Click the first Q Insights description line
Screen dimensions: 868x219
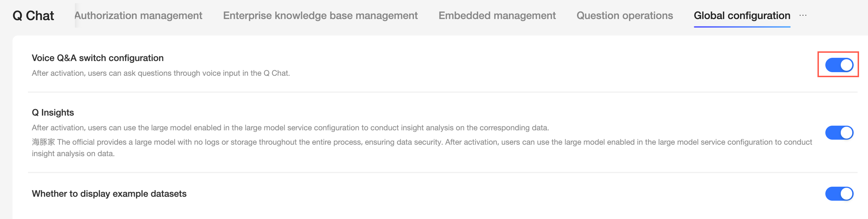pos(290,127)
